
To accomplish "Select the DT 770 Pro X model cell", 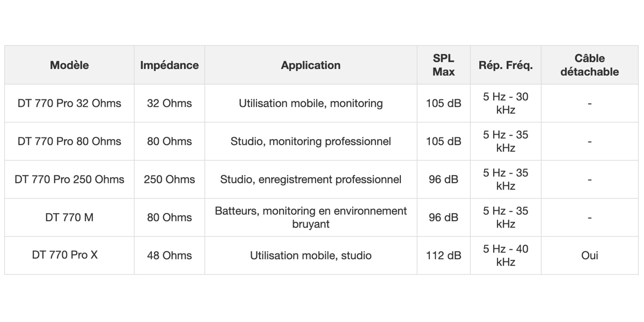I will (x=69, y=255).
